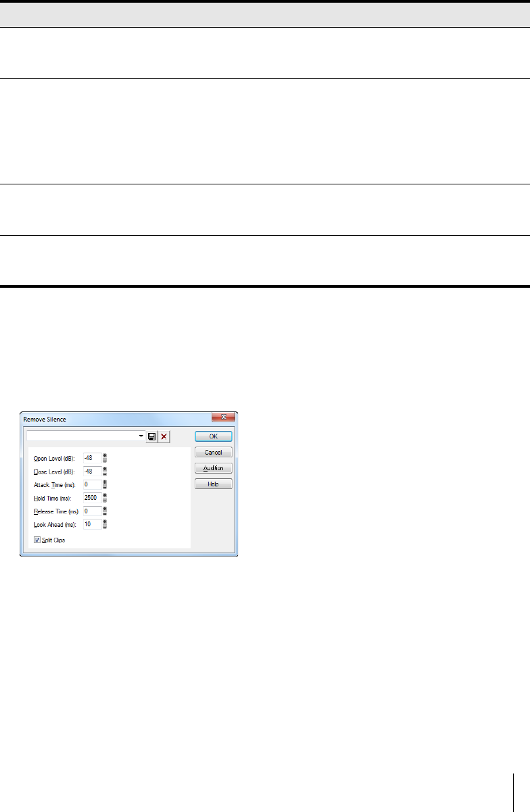Cancel the Remove Silence dialog
This screenshot has height=812, width=530.
(214, 453)
